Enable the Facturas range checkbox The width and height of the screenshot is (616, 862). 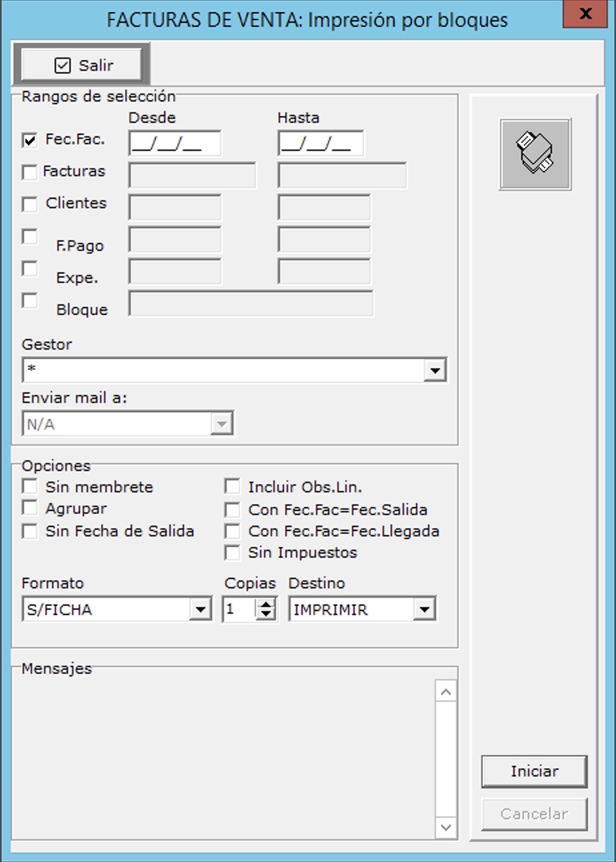click(30, 173)
